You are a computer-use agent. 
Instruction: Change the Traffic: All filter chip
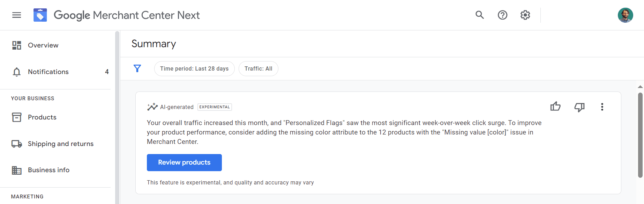pyautogui.click(x=258, y=69)
